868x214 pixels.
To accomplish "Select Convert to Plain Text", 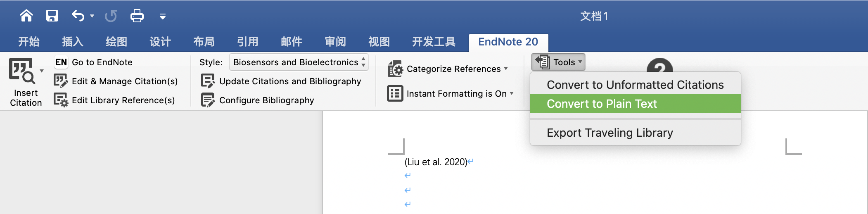I will 635,104.
